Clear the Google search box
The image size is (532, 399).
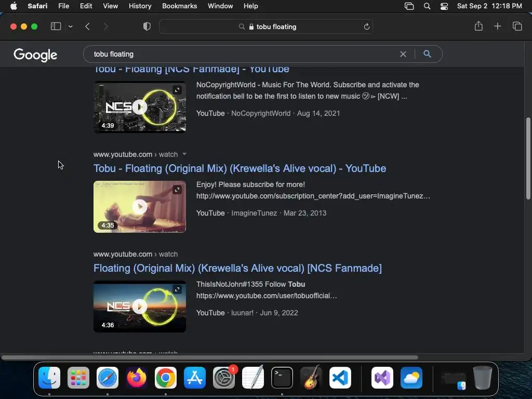[x=403, y=54]
